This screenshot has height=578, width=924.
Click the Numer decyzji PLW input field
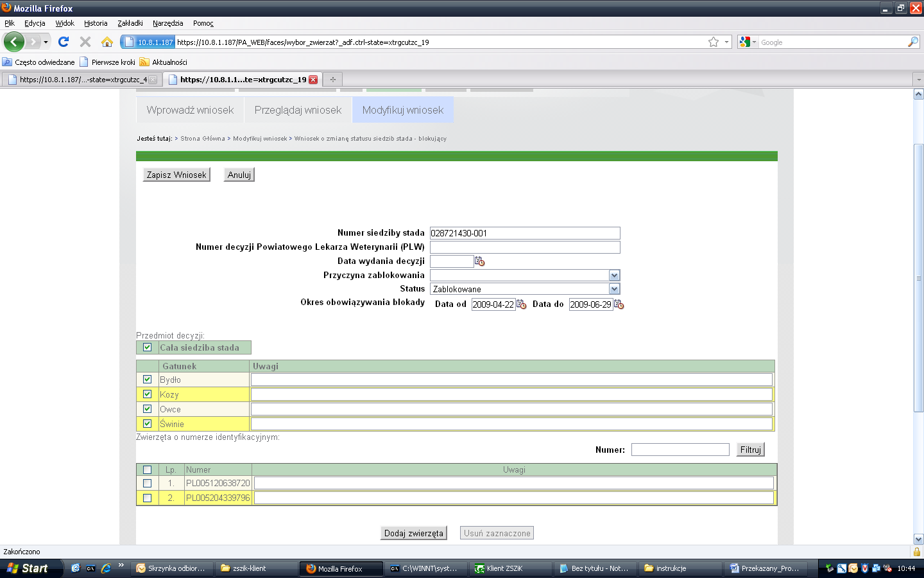[525, 247]
